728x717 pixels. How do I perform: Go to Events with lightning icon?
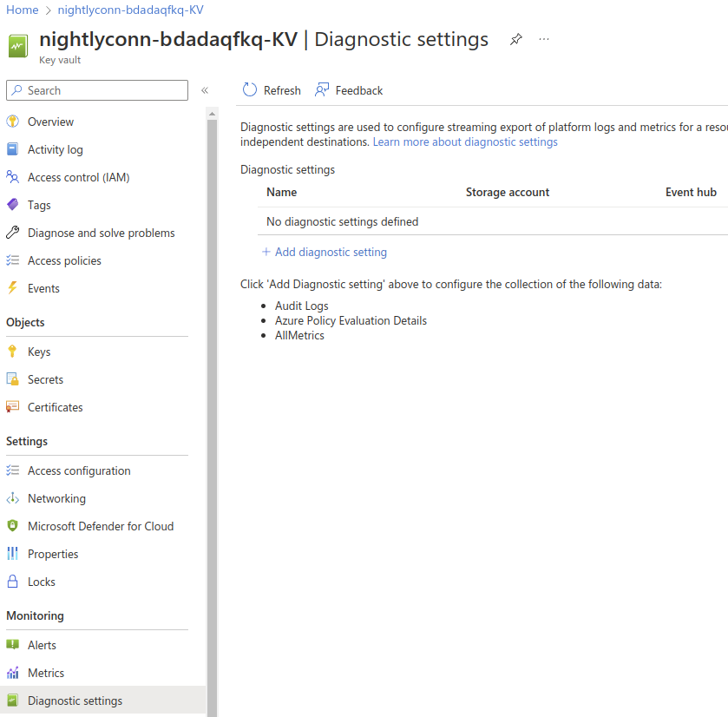pyautogui.click(x=43, y=288)
